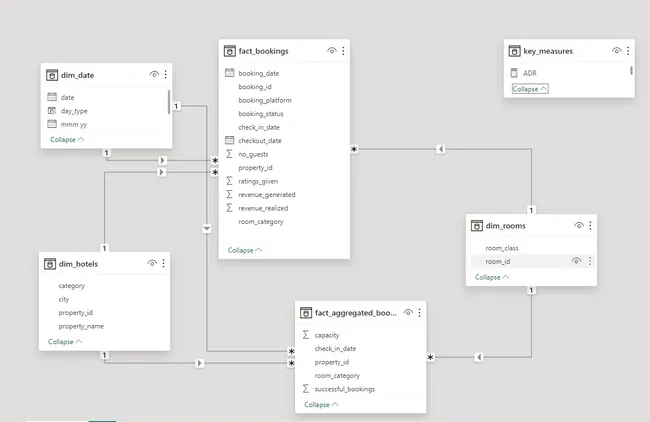Click the fact_bookings table icon
The height and width of the screenshot is (422, 650).
pos(229,51)
